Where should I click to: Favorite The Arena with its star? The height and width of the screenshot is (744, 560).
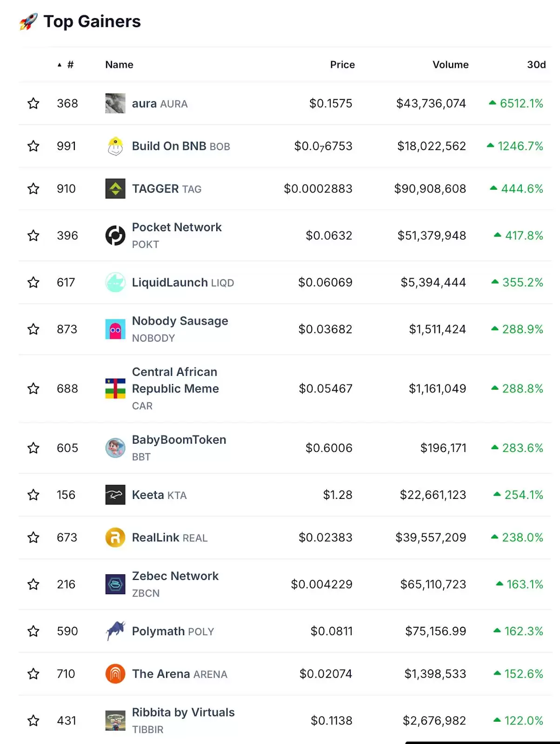pos(33,674)
